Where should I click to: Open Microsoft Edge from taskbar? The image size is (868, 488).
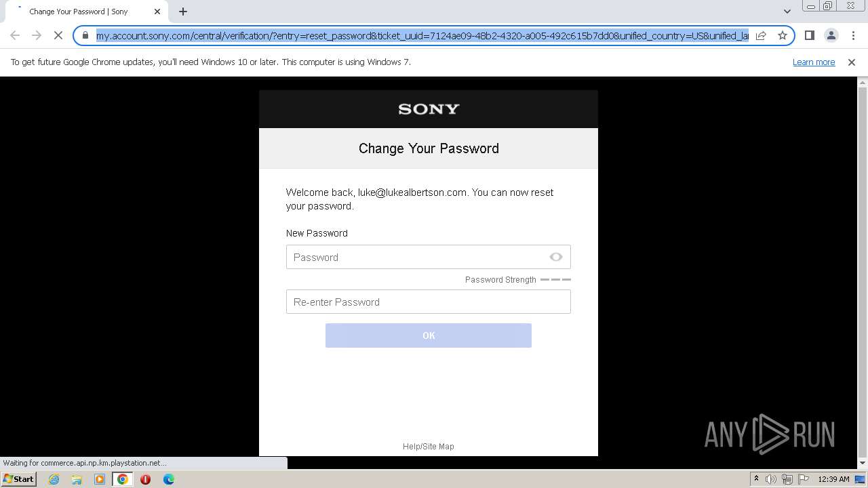(x=168, y=479)
